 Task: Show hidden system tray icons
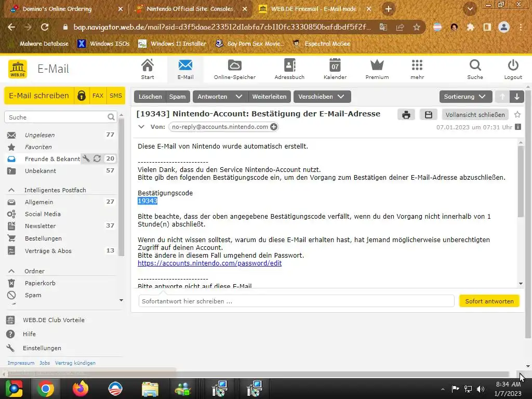[443, 389]
